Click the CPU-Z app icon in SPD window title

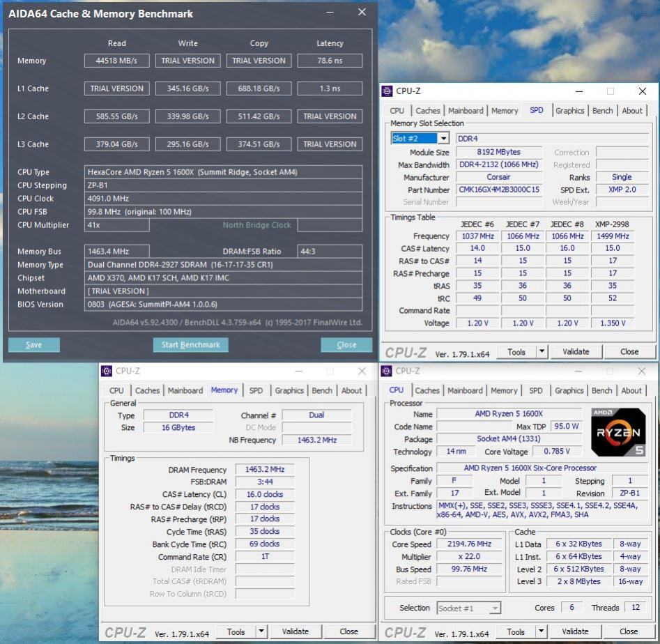click(x=387, y=91)
